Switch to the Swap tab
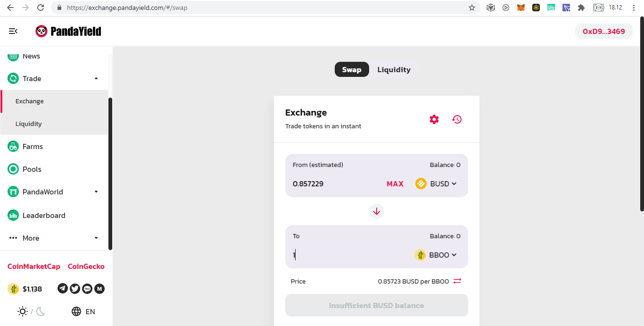Viewport: 644px width, 326px height. [x=352, y=69]
